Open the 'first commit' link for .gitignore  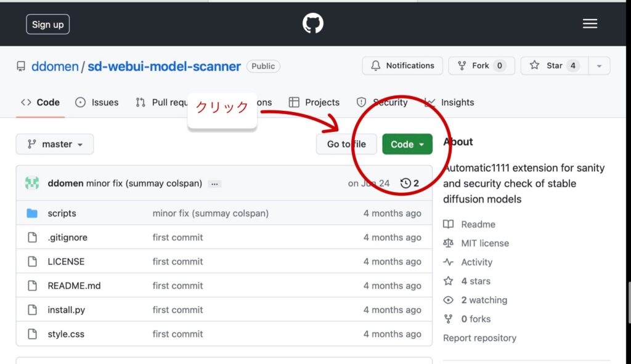177,237
